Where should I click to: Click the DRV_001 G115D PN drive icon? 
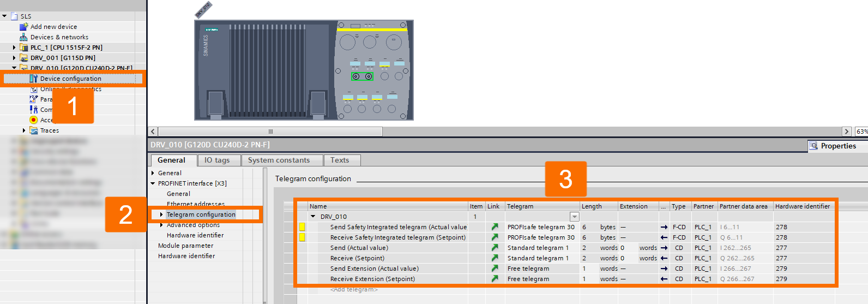click(x=23, y=58)
